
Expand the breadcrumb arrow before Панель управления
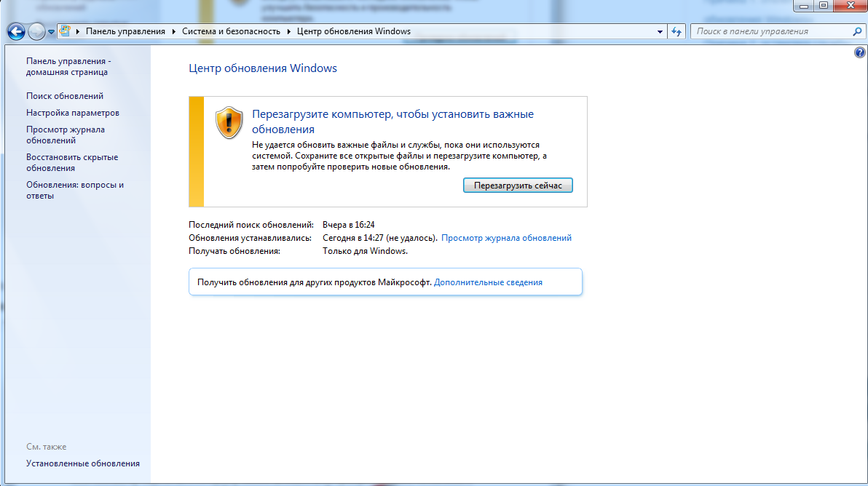tap(78, 31)
